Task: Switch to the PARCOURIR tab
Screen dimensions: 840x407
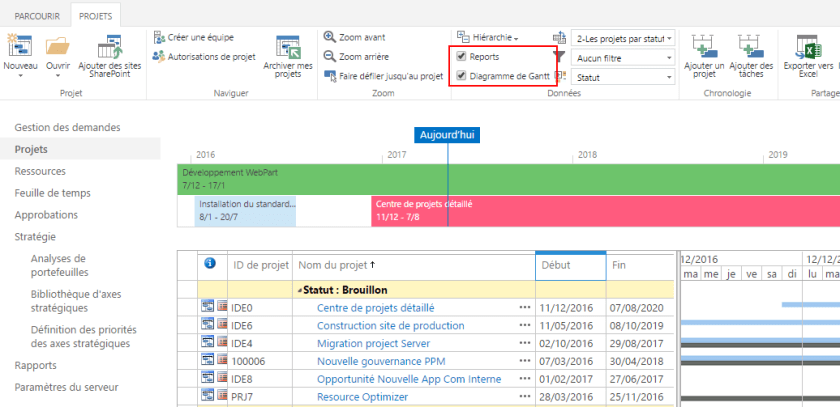Action: [x=37, y=16]
